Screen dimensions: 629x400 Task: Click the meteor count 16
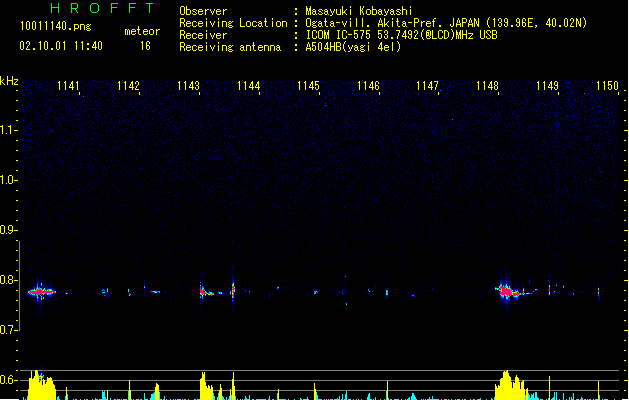pyautogui.click(x=145, y=46)
